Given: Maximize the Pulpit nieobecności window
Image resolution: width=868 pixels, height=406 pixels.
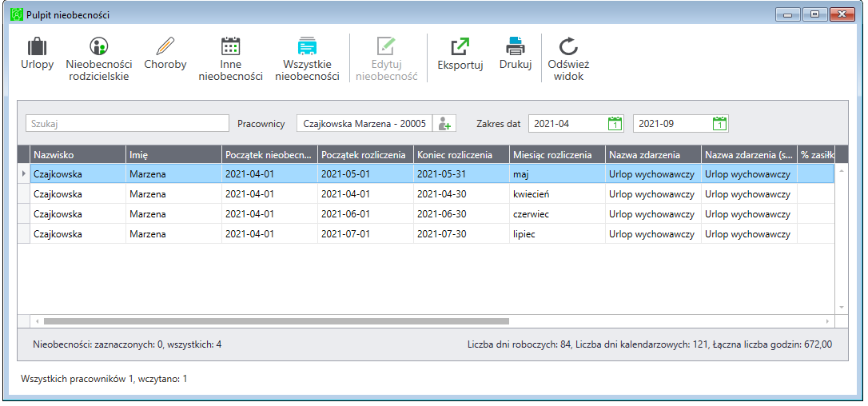Looking at the screenshot, I should 814,15.
